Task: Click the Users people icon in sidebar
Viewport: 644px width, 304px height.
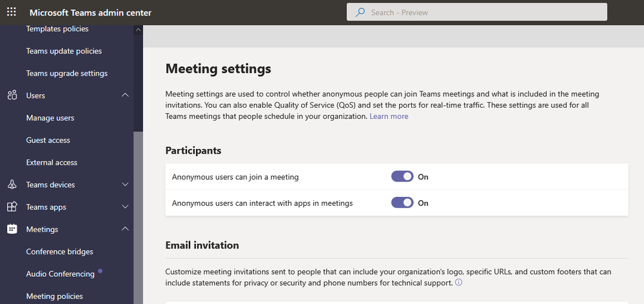Action: pyautogui.click(x=12, y=96)
